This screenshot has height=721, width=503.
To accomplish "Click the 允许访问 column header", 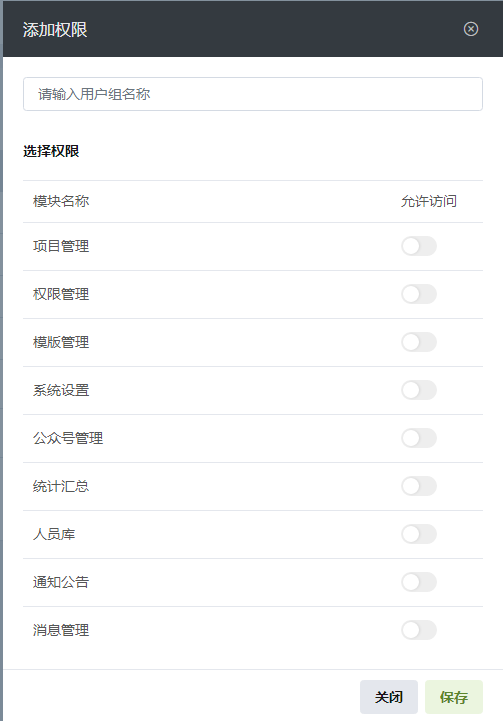I will tap(429, 201).
